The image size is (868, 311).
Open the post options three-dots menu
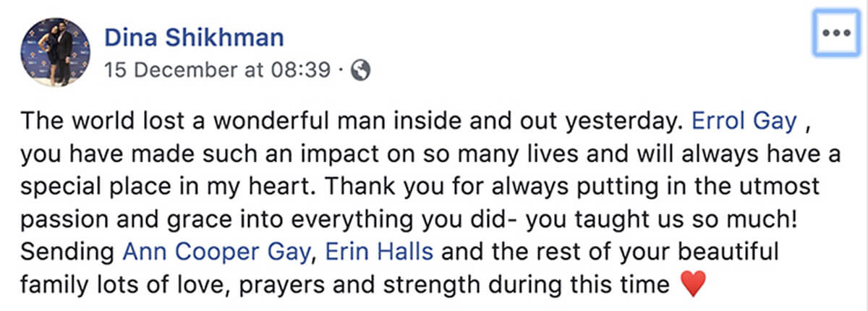836,34
